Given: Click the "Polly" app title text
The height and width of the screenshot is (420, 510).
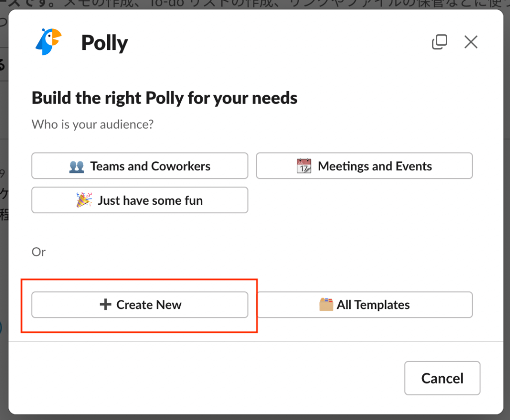Looking at the screenshot, I should tap(105, 43).
